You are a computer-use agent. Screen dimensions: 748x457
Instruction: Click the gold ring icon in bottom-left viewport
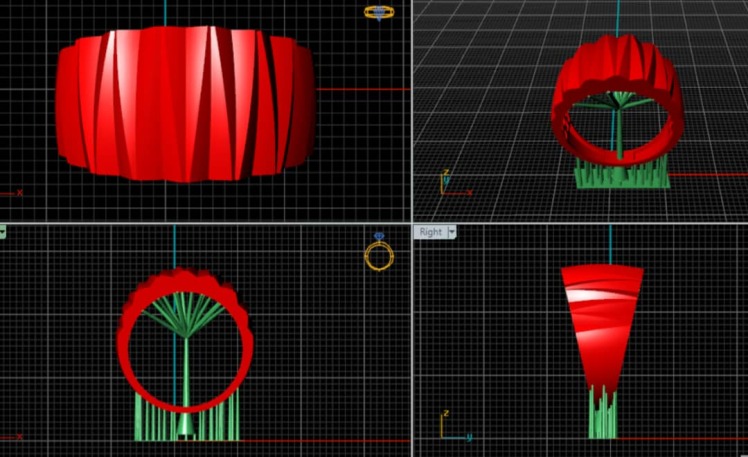379,254
